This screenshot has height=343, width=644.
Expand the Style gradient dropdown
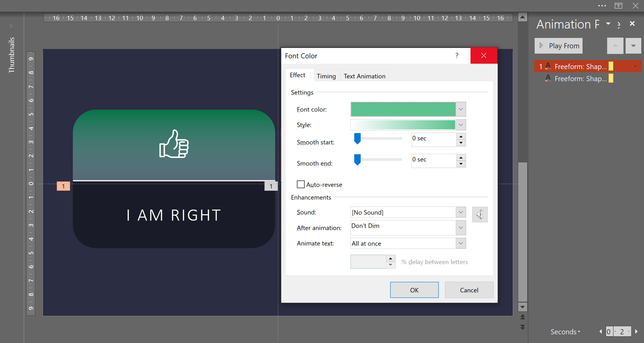pyautogui.click(x=461, y=125)
